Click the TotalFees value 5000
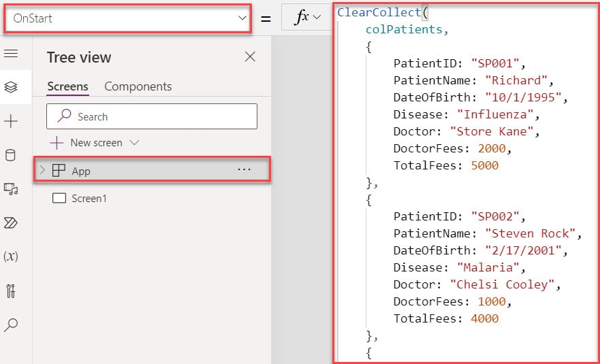 pos(484,165)
